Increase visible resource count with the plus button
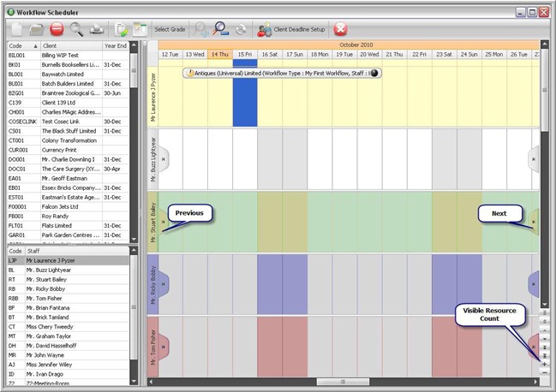556x392 pixels. pyautogui.click(x=544, y=364)
